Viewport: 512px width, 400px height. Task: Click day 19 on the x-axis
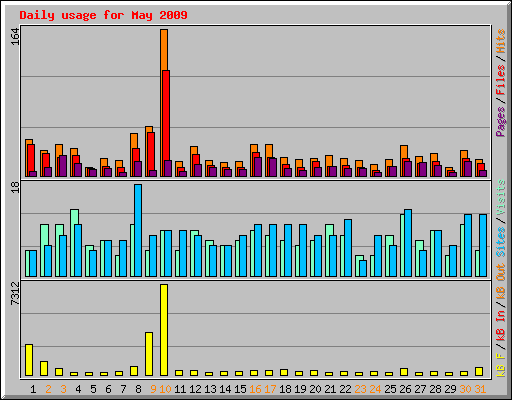point(300,389)
